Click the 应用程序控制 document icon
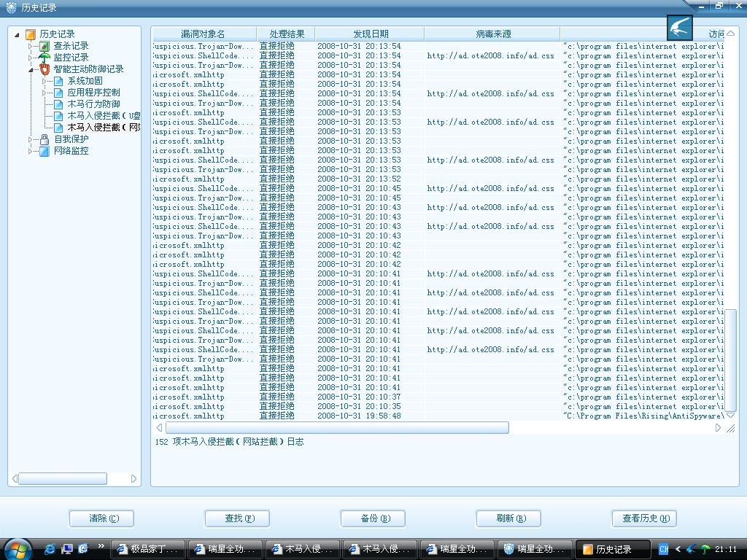 (x=58, y=93)
